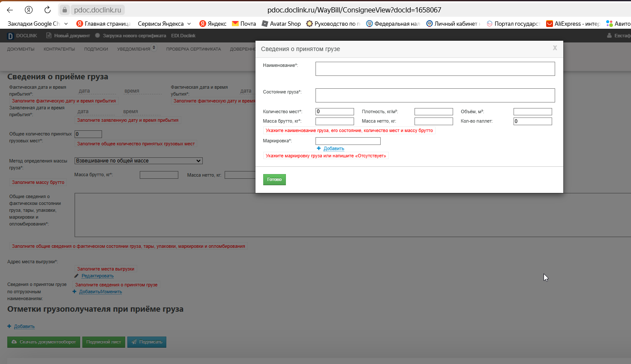This screenshot has width=631, height=364.
Task: Focus the Общие сведения о фактическом состоянии textarea
Action: (x=353, y=215)
